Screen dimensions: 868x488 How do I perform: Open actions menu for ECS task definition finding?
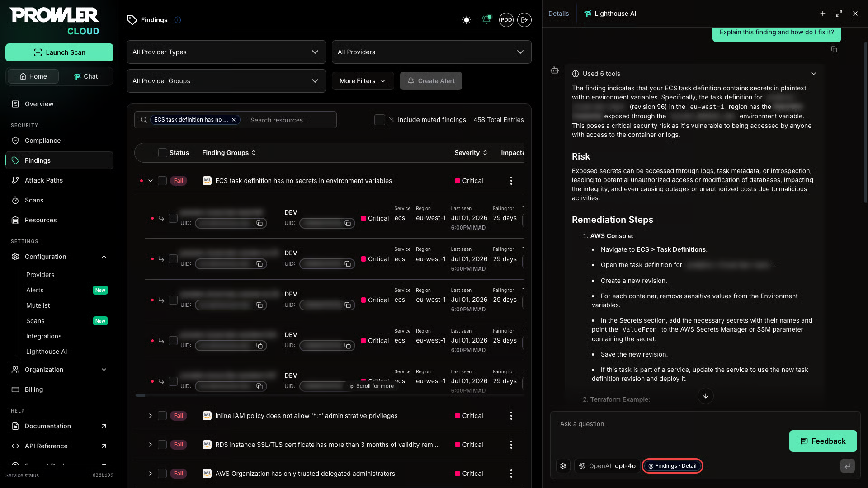[511, 181]
